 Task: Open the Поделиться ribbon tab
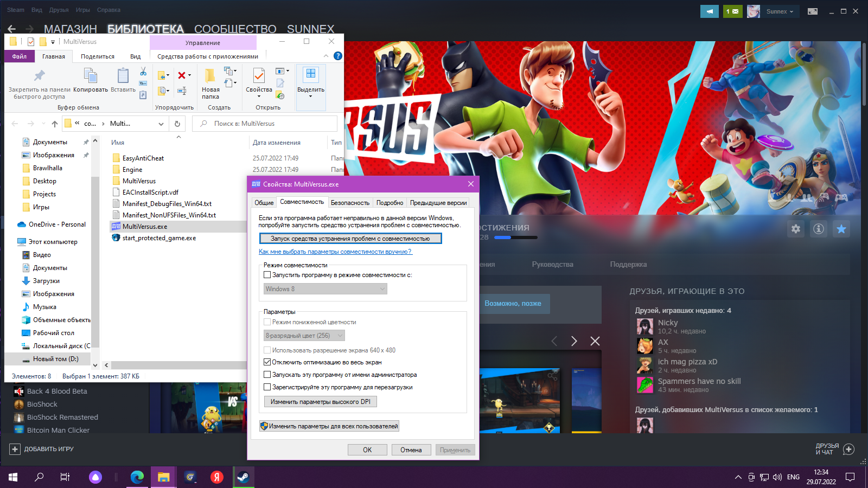[98, 56]
